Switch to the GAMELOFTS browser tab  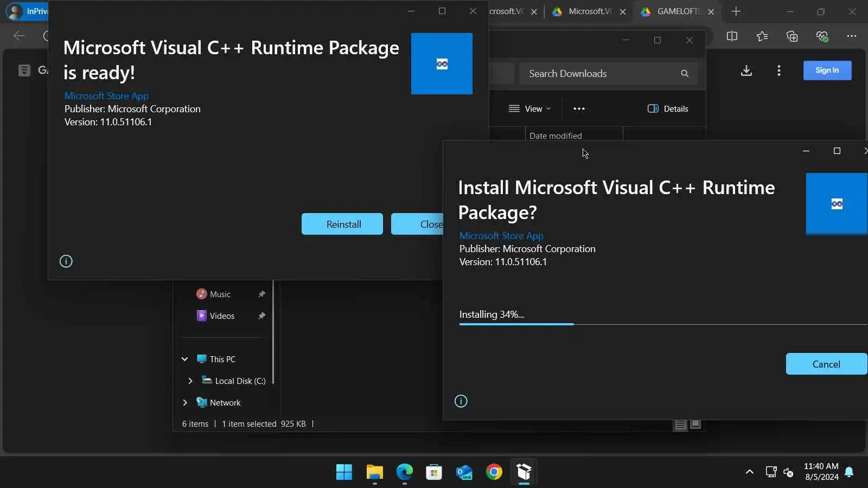[x=678, y=11]
